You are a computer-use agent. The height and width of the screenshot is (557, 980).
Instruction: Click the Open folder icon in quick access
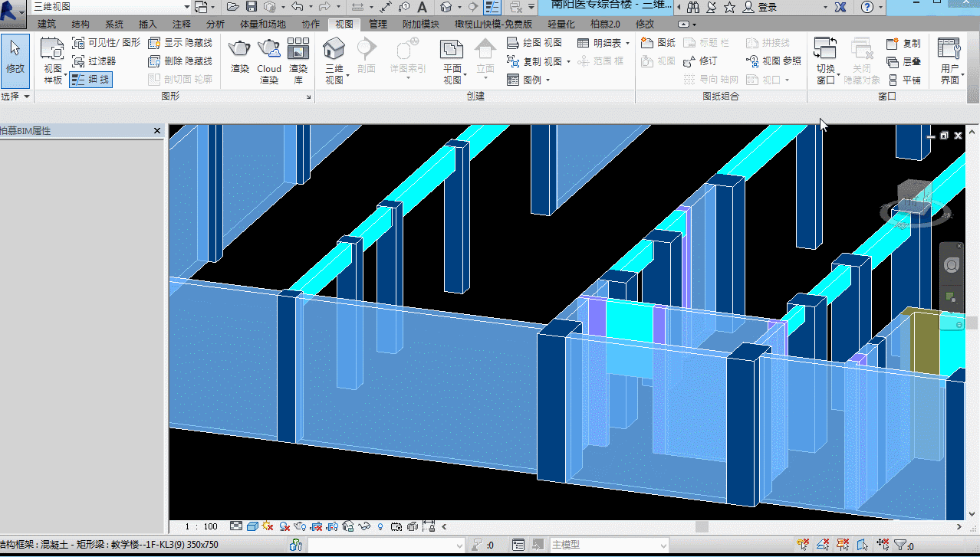(234, 7)
